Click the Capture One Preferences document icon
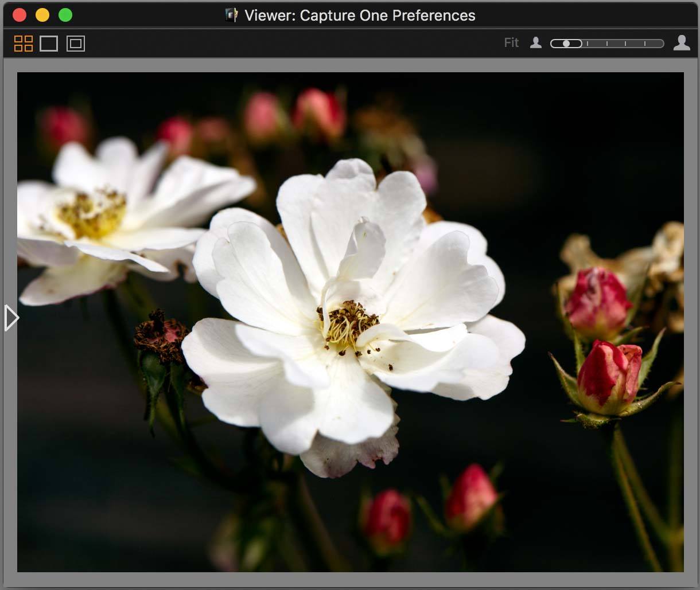This screenshot has width=700, height=590. (231, 15)
